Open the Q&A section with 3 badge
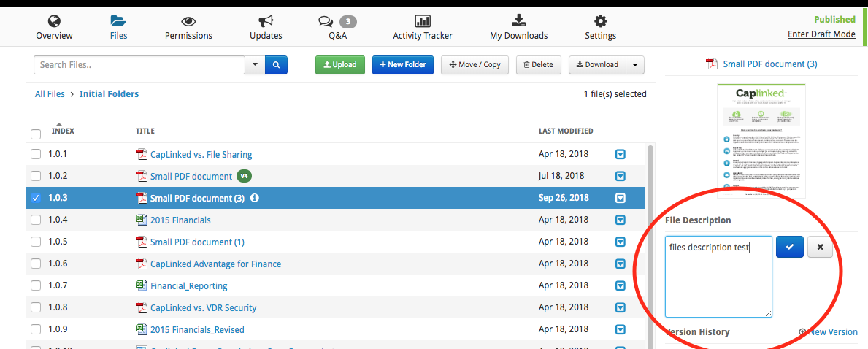The width and height of the screenshot is (868, 349). 337,27
